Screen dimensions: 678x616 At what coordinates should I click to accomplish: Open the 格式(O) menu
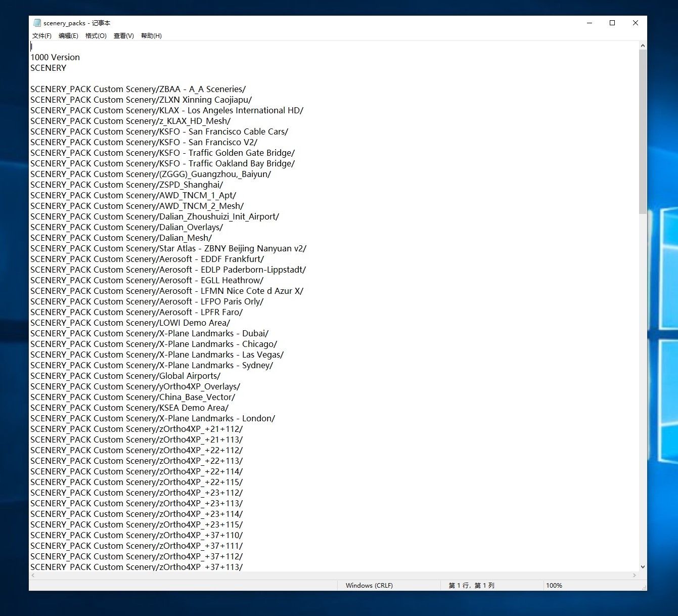click(x=96, y=35)
